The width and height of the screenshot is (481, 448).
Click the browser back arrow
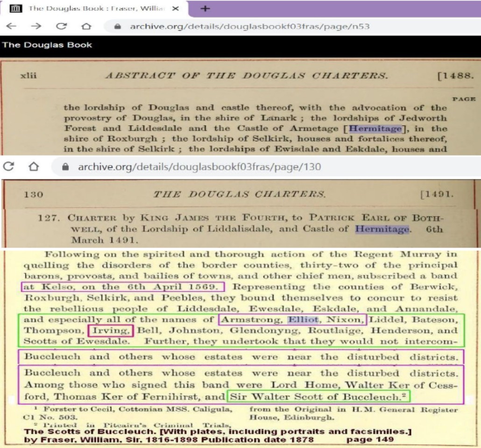coord(11,27)
